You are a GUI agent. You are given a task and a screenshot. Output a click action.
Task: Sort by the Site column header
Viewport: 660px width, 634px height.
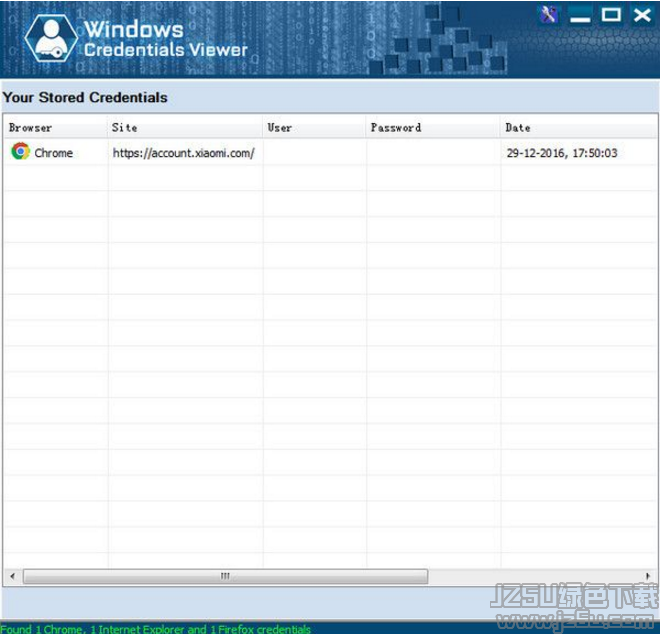(185, 128)
